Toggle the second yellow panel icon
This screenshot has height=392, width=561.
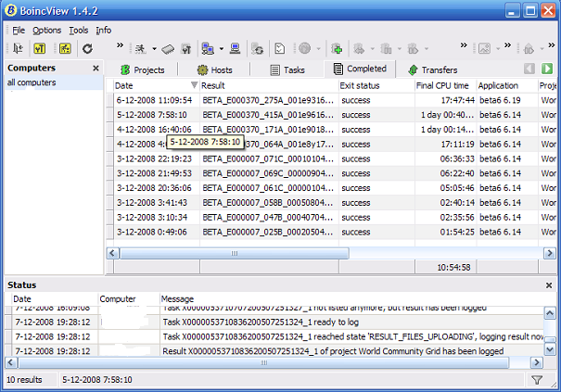click(40, 48)
